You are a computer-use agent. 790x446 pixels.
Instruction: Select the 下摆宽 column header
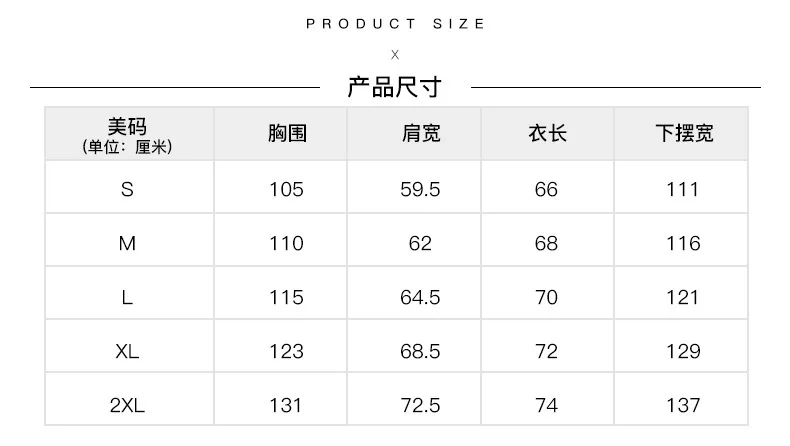(x=684, y=134)
